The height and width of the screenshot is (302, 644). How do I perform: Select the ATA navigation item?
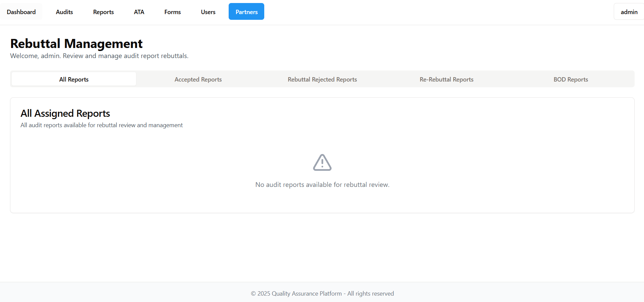coord(139,12)
